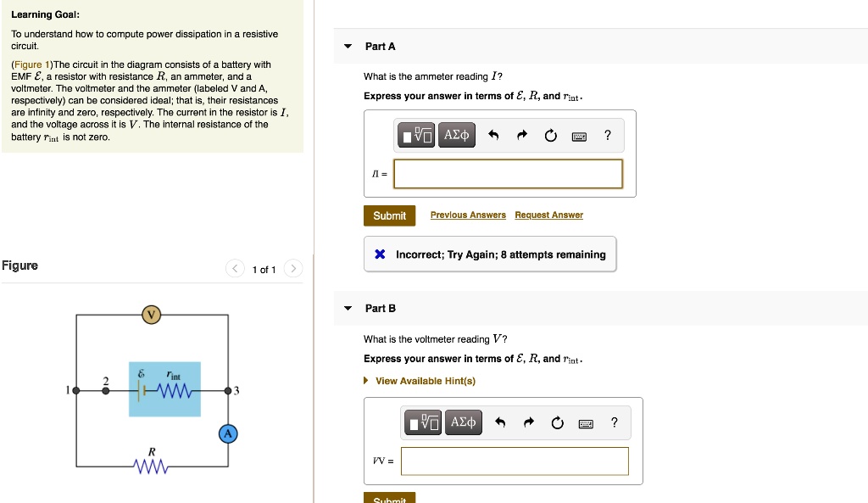Open the Previous Answers link
Screen dimensions: 868x503
[468, 215]
